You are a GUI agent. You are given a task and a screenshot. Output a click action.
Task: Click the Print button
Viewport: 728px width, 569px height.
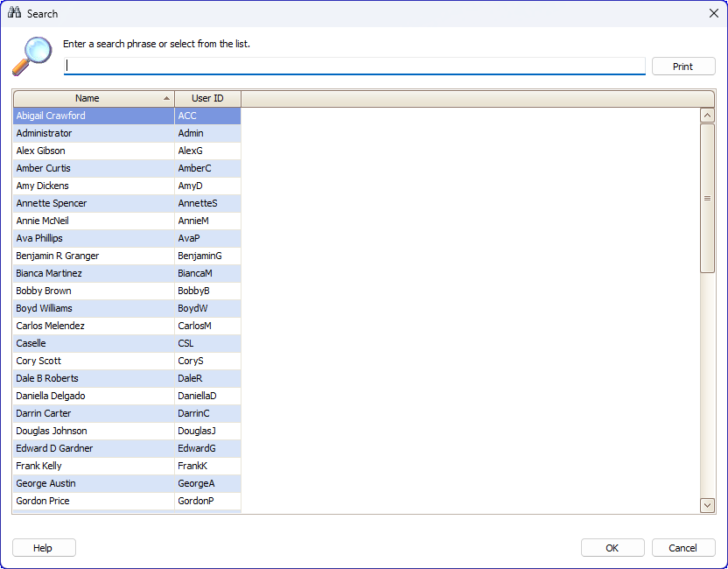[683, 67]
